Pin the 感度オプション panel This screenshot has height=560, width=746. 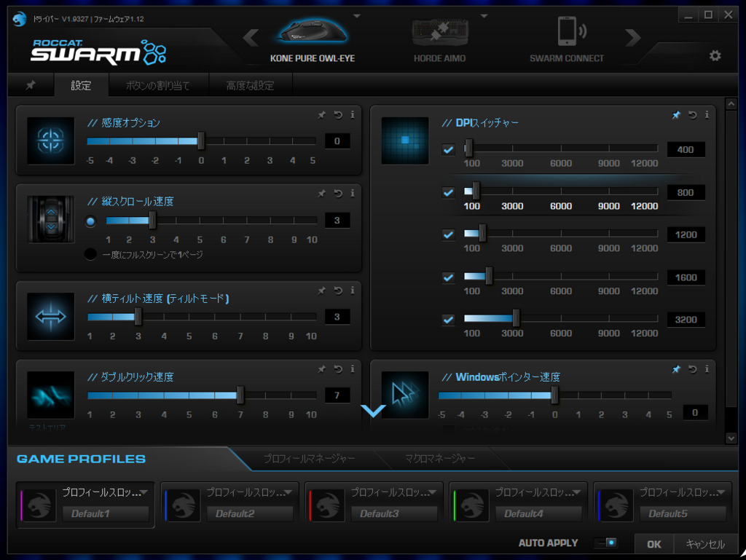(322, 114)
